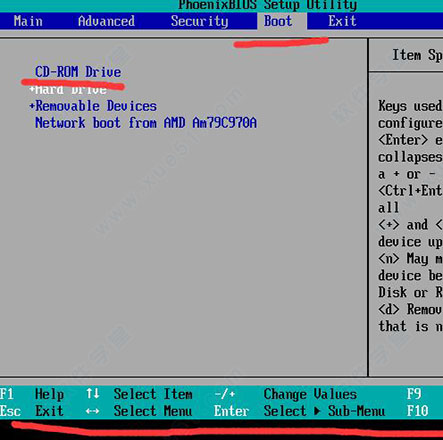
Task: Open the Security tab
Action: pos(199,21)
